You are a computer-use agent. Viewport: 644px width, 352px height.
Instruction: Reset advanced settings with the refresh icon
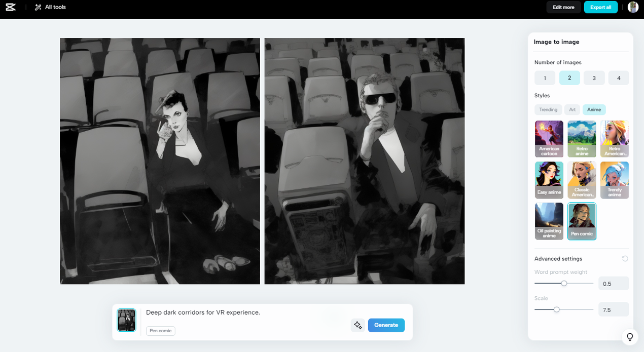pos(625,259)
